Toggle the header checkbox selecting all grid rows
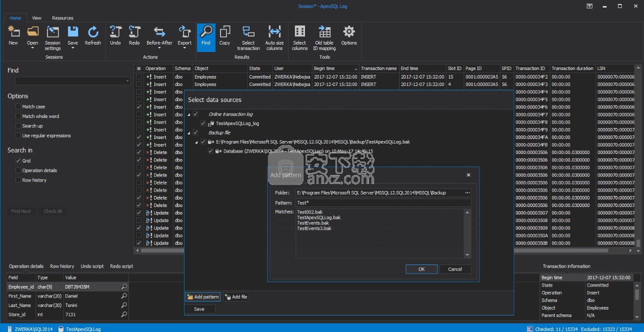The image size is (644, 332). [138, 68]
